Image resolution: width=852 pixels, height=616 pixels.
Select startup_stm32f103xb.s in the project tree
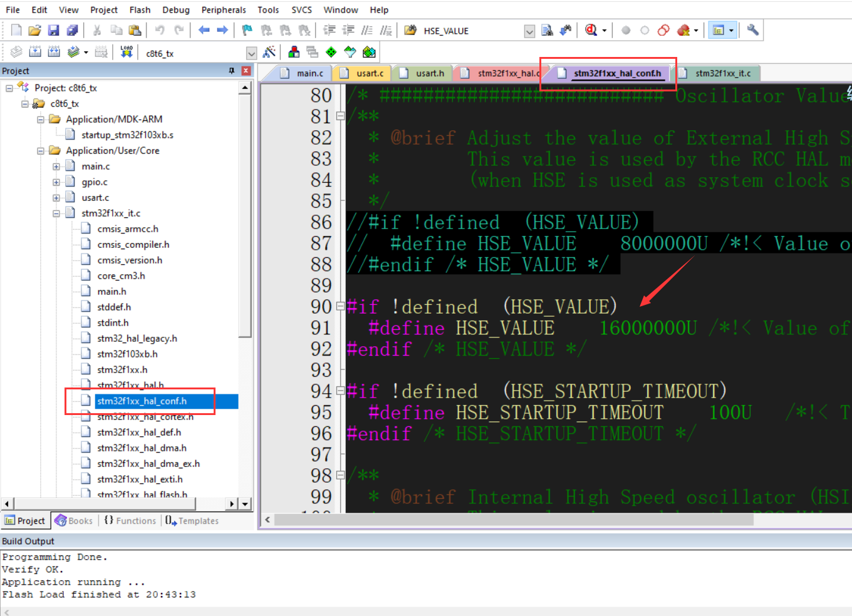(x=127, y=135)
